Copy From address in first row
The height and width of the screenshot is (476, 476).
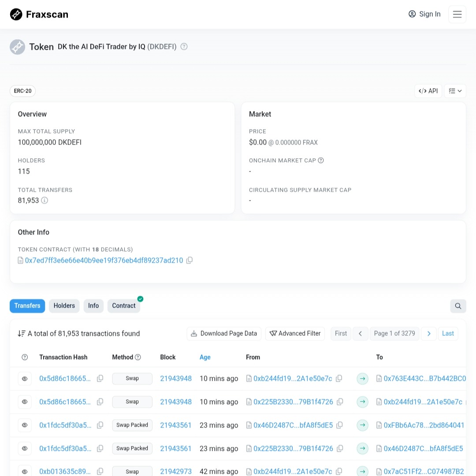click(x=339, y=379)
